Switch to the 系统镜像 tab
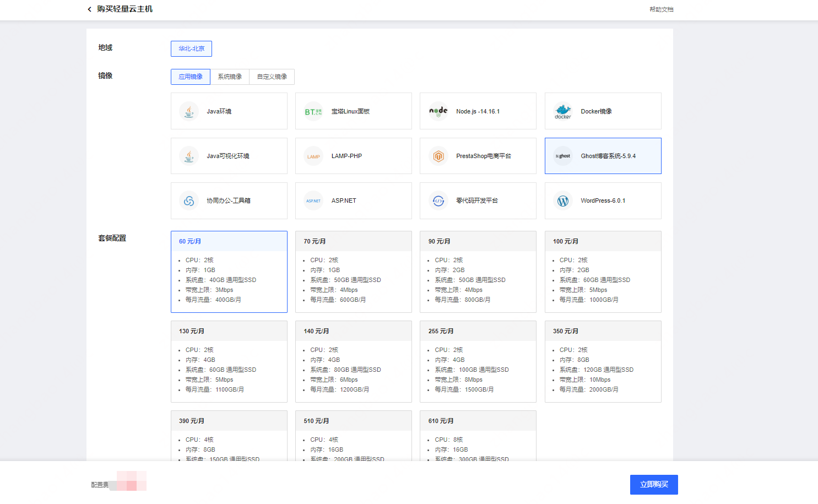818x504 pixels. coord(230,77)
